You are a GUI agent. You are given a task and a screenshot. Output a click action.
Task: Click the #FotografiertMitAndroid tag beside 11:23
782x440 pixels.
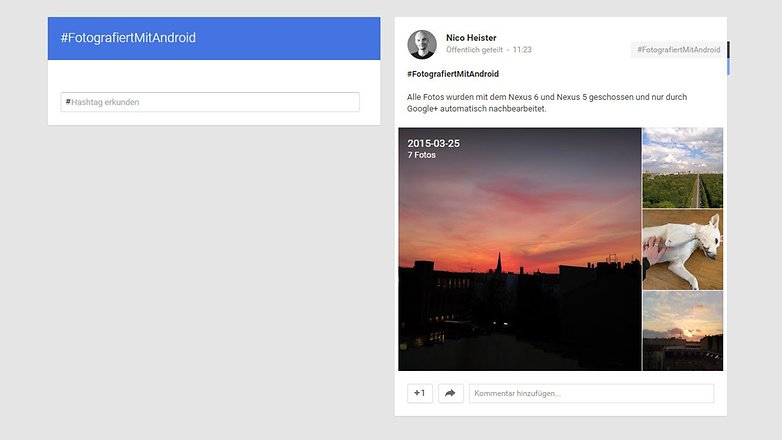pos(678,49)
